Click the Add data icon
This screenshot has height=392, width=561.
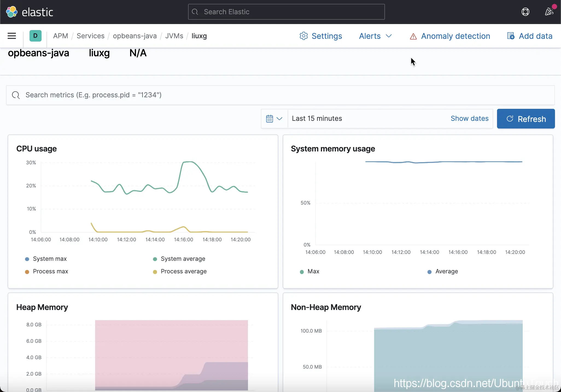point(511,36)
